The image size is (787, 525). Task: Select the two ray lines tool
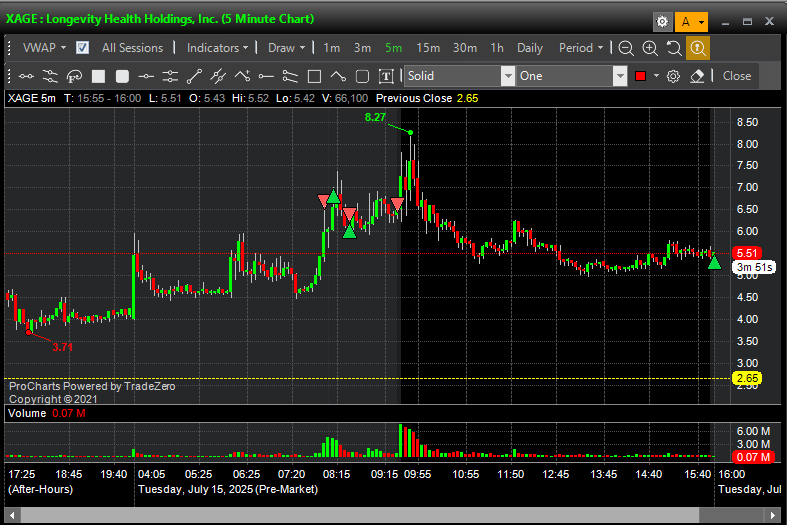[290, 76]
